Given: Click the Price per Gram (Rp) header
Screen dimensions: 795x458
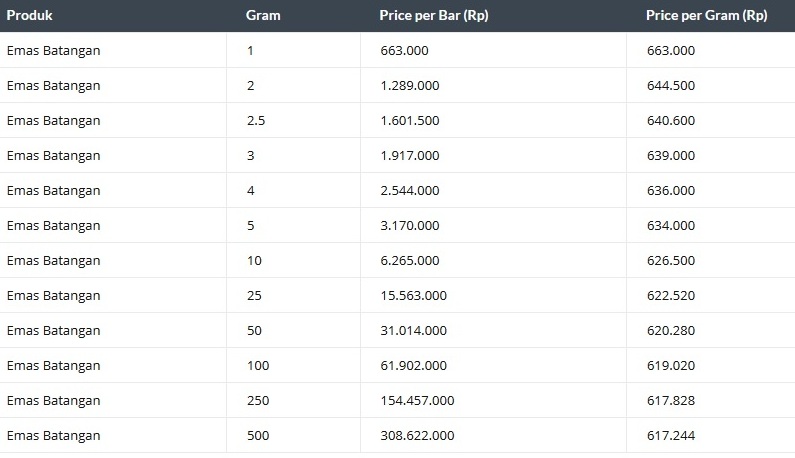Looking at the screenshot, I should pos(706,15).
